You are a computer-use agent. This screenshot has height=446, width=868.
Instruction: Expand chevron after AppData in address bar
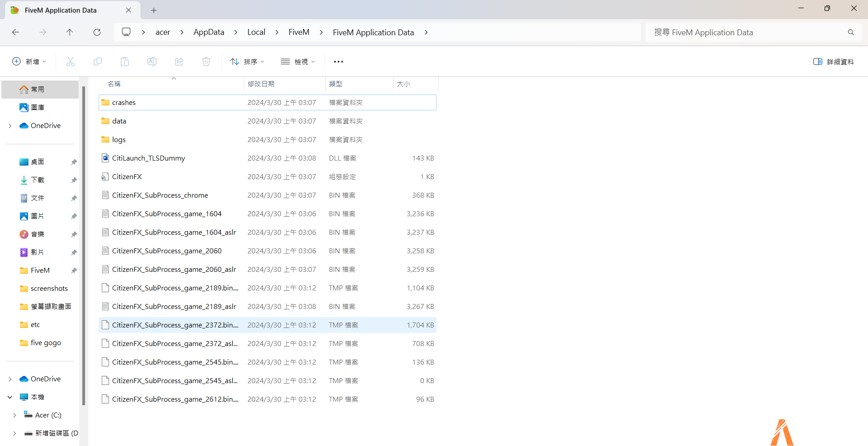[236, 32]
